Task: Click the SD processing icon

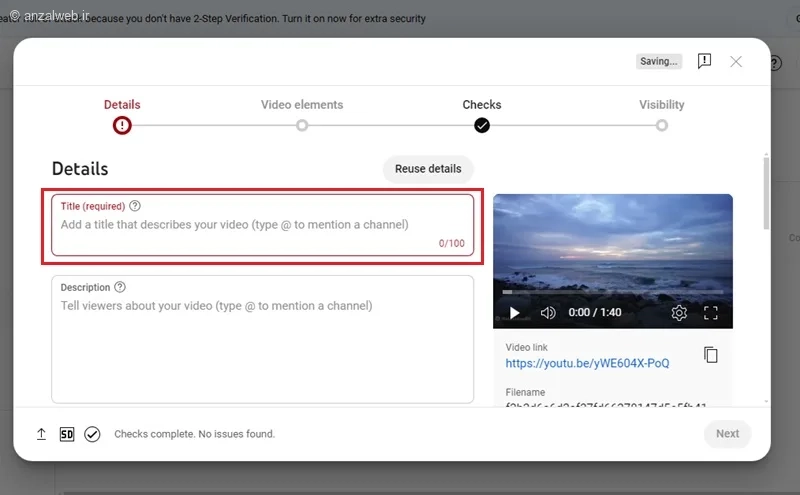Action: pyautogui.click(x=67, y=434)
